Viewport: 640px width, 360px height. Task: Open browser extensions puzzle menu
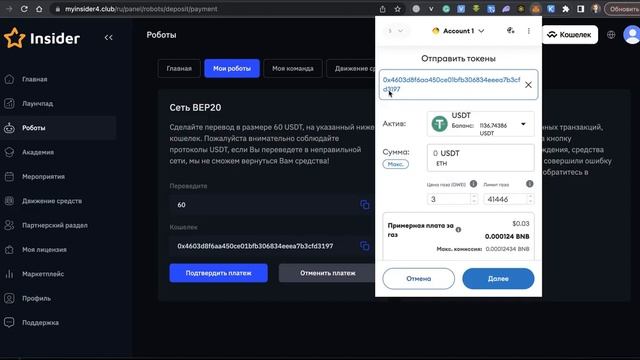coord(565,9)
